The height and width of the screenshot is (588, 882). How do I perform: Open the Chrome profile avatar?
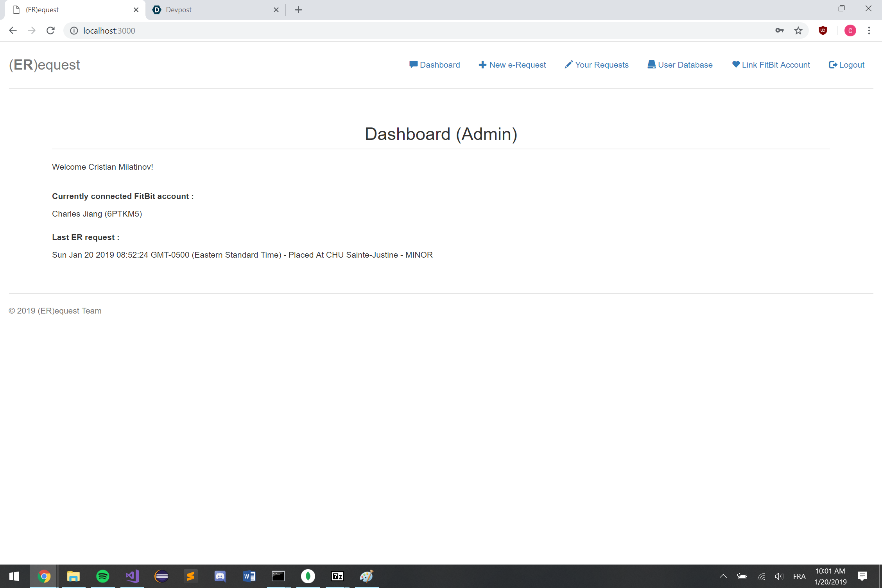[x=850, y=30]
